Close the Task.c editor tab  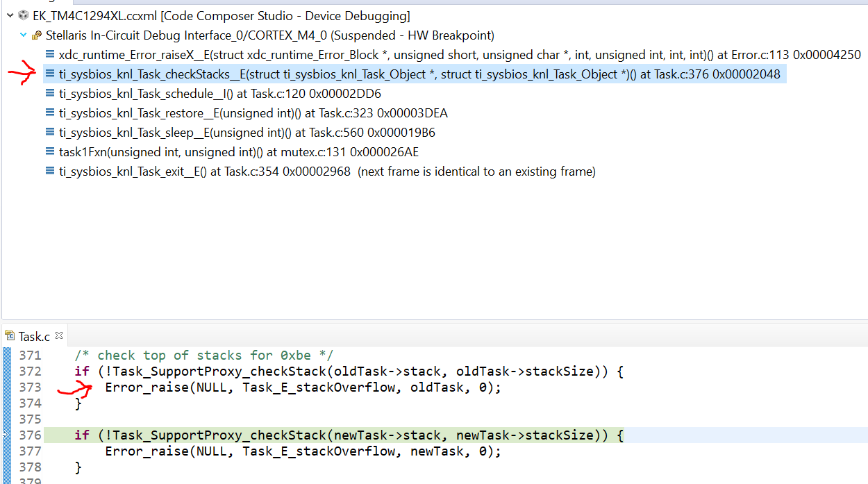pyautogui.click(x=59, y=336)
